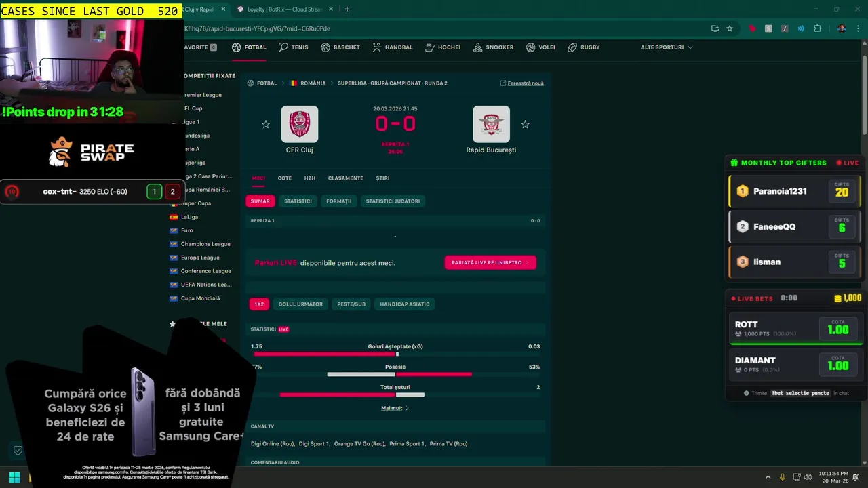The image size is (868, 488).
Task: Click the LaLiga flag icon in sidebar
Action: (174, 217)
